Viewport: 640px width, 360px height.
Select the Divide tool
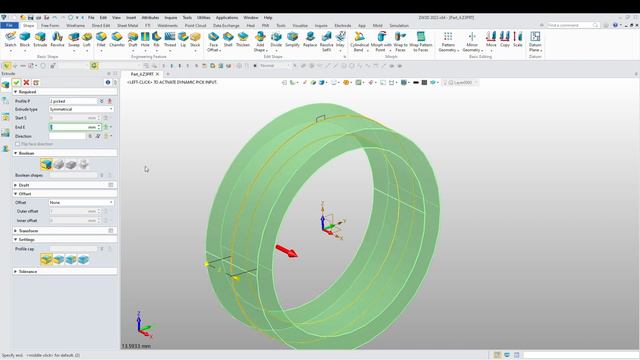[x=276, y=40]
